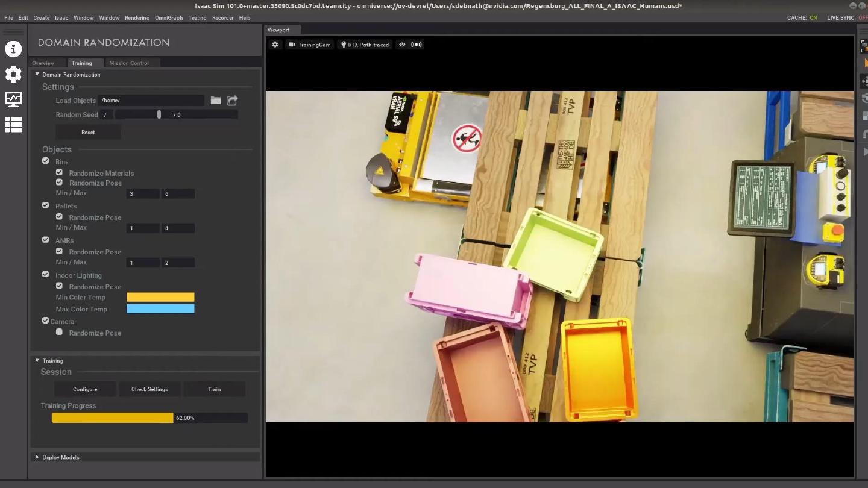Screen dimensions: 868x488
Task: Click the export arrow icon beside Load Objects
Action: coord(232,101)
